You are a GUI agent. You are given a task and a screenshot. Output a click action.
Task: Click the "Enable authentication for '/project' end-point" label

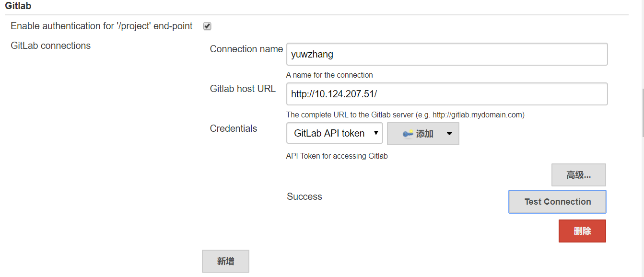point(102,26)
